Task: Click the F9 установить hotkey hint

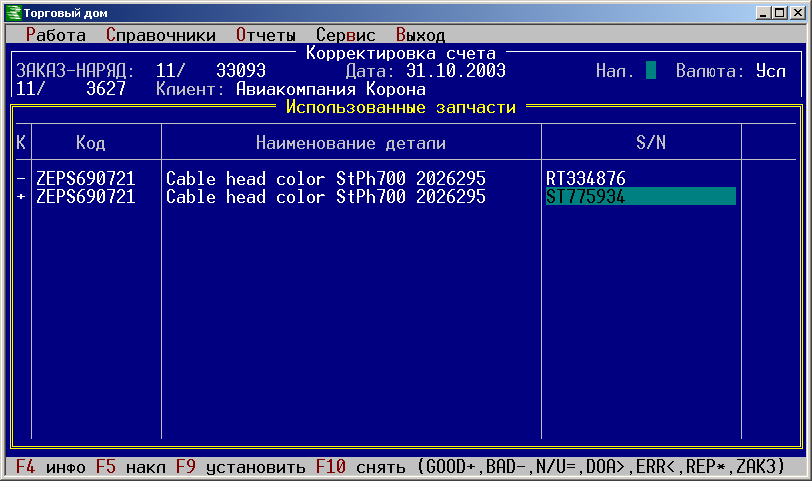Action: pos(240,467)
